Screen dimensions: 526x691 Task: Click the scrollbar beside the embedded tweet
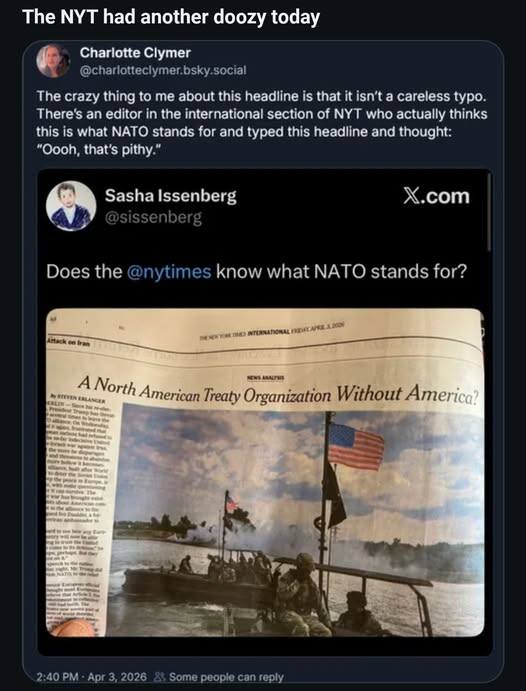(489, 212)
